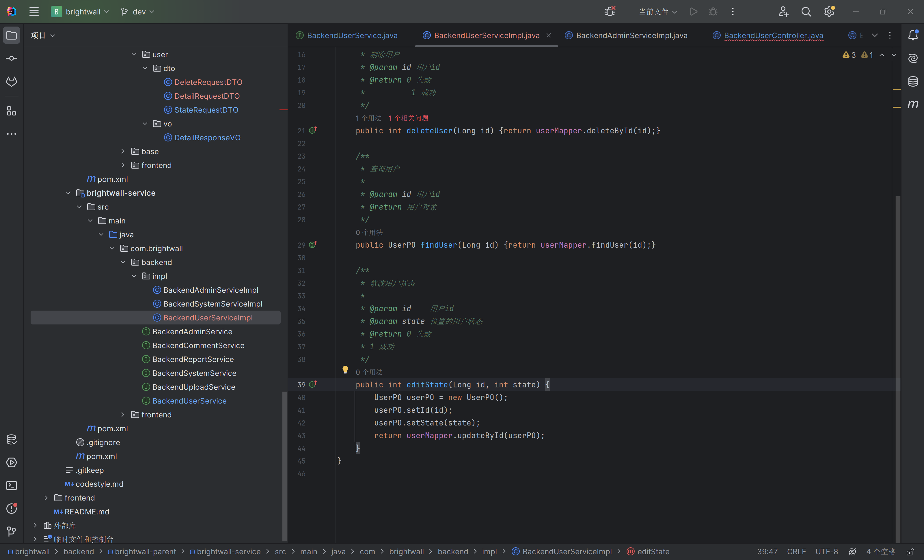Toggle the main menu hamburger button
The height and width of the screenshot is (560, 924).
click(34, 12)
